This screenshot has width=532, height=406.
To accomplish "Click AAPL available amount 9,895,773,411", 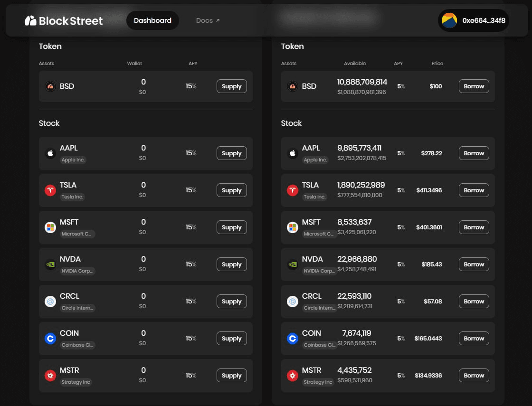I will (359, 148).
